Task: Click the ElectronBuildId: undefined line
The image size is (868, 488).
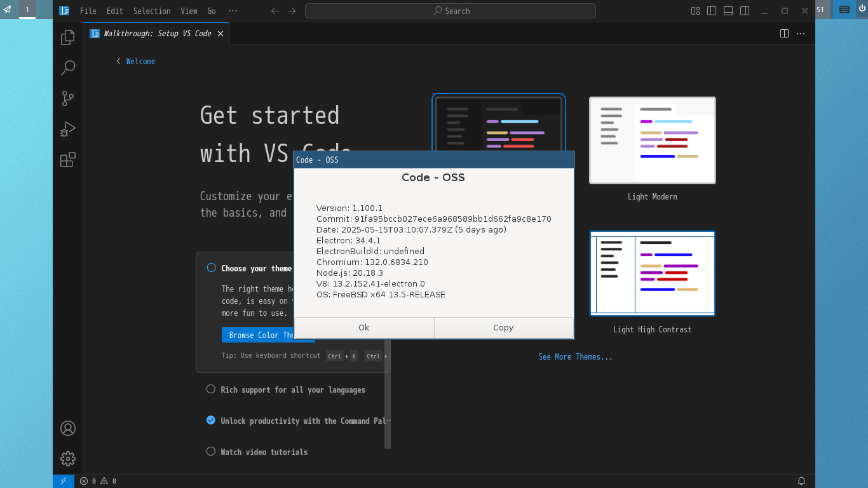Action: coord(370,252)
